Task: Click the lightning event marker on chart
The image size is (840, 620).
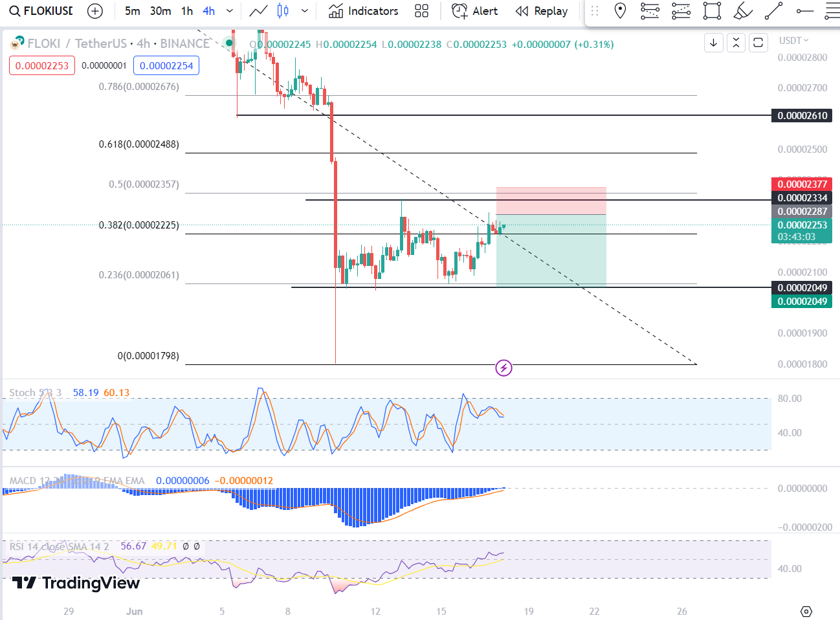Action: [503, 368]
